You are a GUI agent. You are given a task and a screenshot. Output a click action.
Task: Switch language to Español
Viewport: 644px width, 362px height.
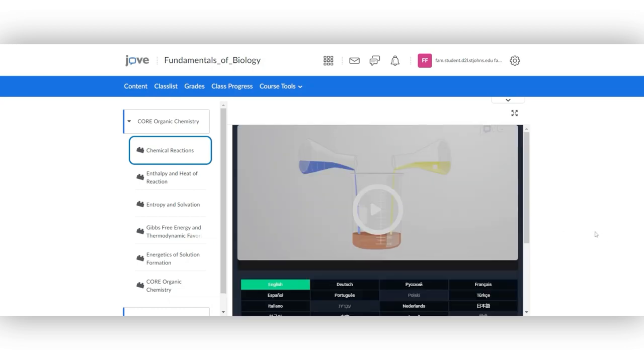tap(275, 295)
